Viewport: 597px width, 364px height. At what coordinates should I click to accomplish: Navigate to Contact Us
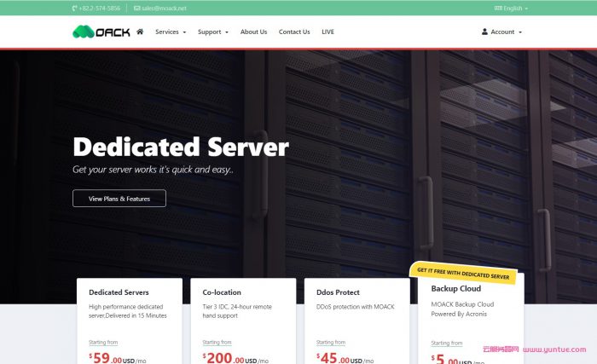[294, 32]
